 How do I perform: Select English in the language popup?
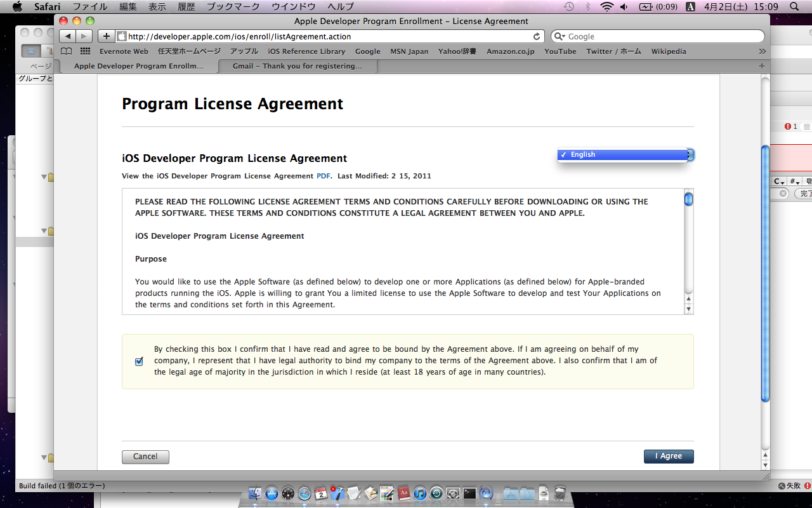[x=622, y=154]
